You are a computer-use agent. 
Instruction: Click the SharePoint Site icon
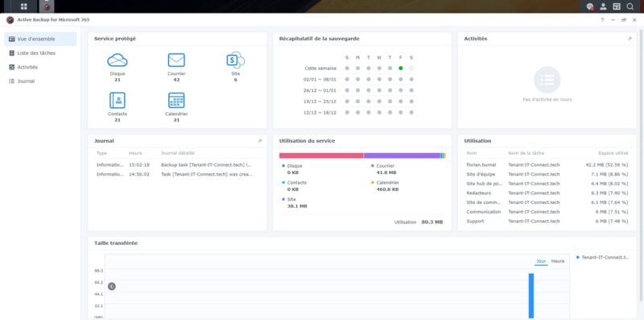click(x=235, y=60)
